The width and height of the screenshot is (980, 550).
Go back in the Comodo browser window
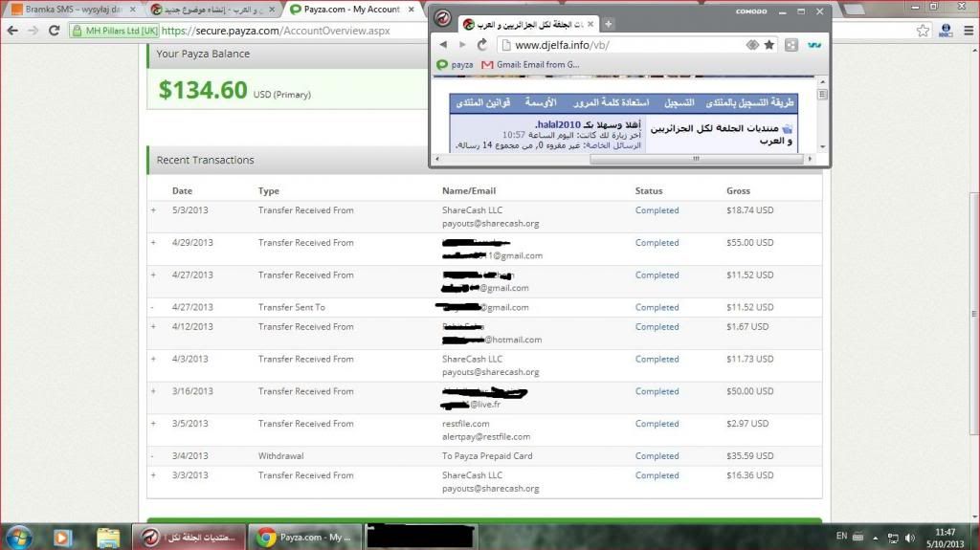click(443, 45)
